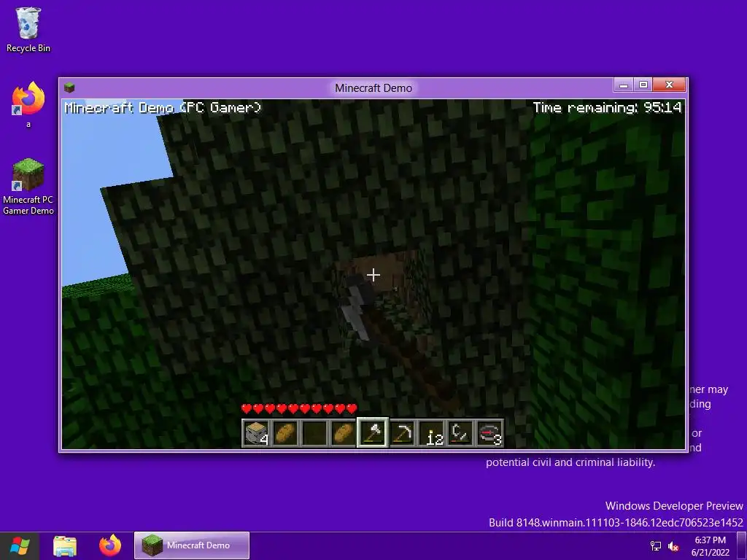Select the bread in the second hotbar slot
Viewport: 747px width, 560px height.
[285, 433]
